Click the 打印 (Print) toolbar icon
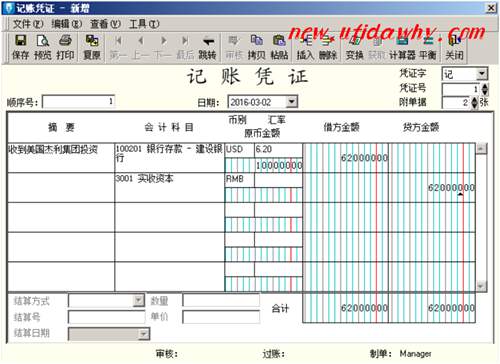The image size is (500, 364). pyautogui.click(x=65, y=47)
